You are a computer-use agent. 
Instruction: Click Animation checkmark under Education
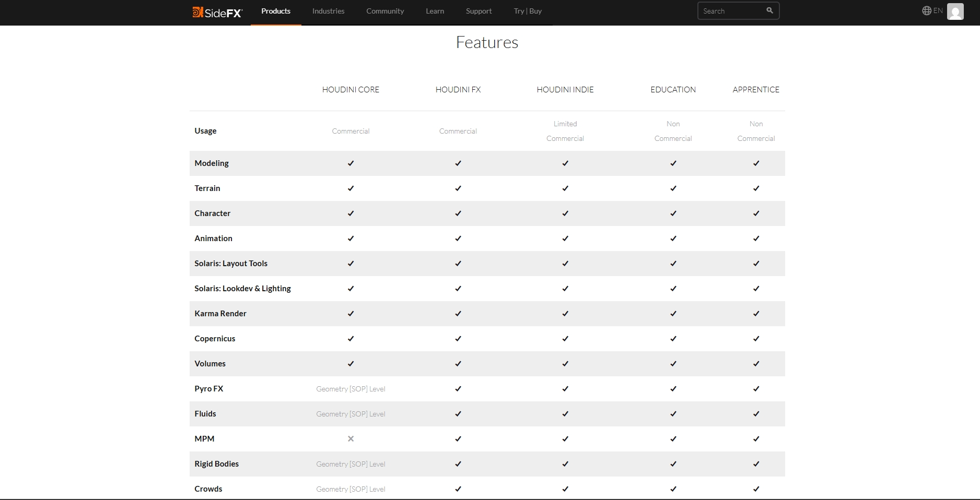tap(673, 239)
